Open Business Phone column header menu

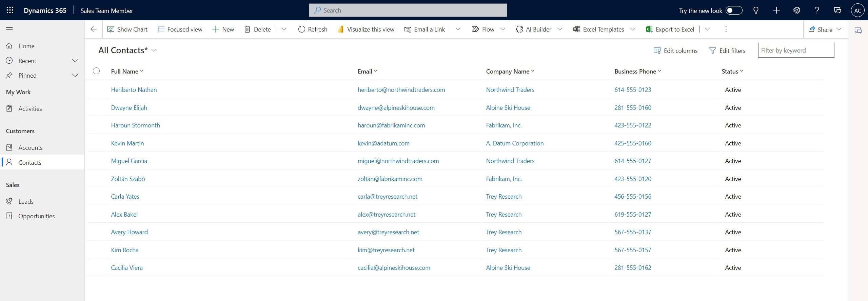[638, 71]
